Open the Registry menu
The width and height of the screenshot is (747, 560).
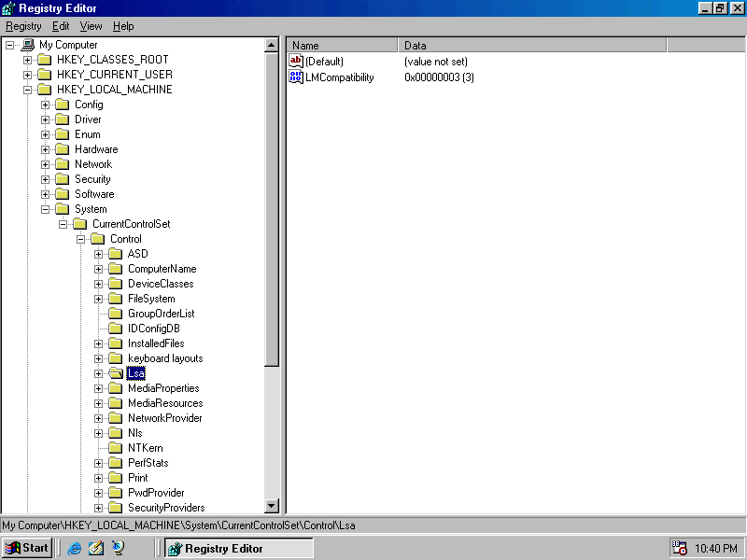click(x=23, y=26)
